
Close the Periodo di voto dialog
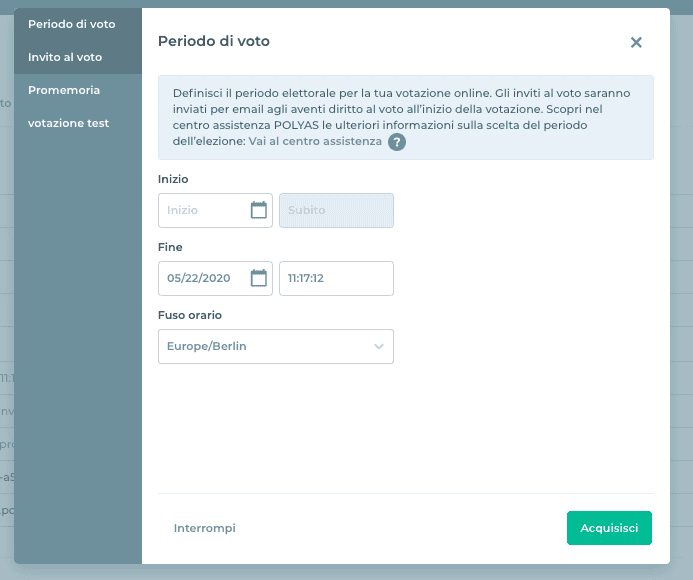636,42
